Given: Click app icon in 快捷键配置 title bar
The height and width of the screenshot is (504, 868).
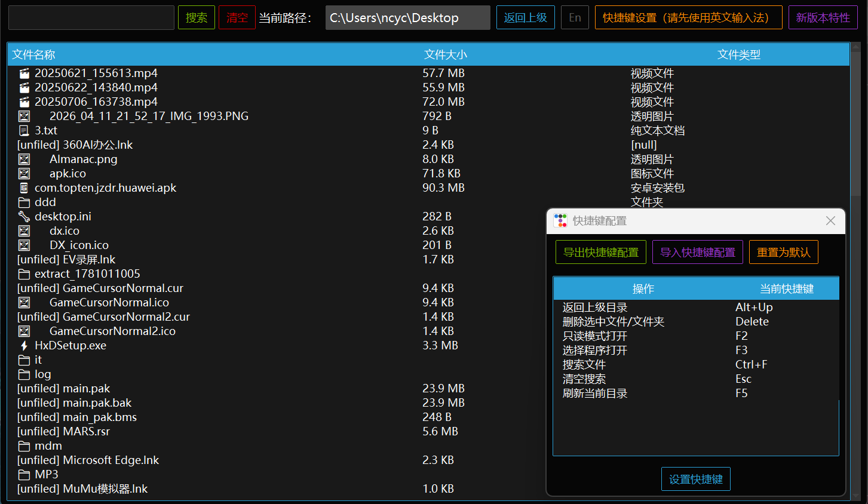Looking at the screenshot, I should 560,220.
